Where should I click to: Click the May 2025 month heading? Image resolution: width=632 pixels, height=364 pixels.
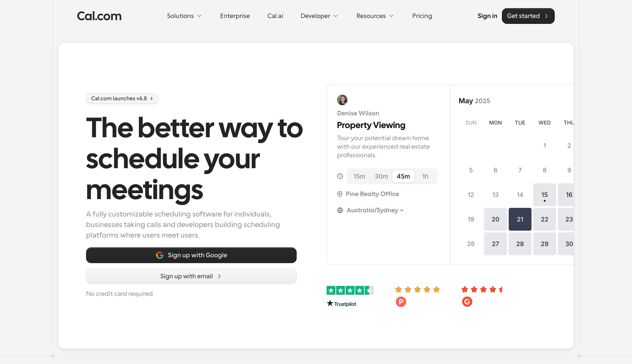tap(474, 101)
